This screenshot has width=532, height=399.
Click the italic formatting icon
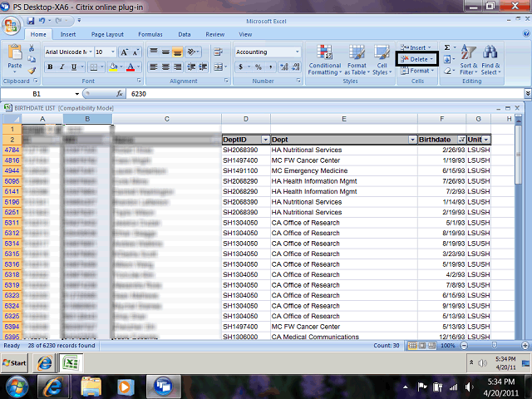(62, 66)
